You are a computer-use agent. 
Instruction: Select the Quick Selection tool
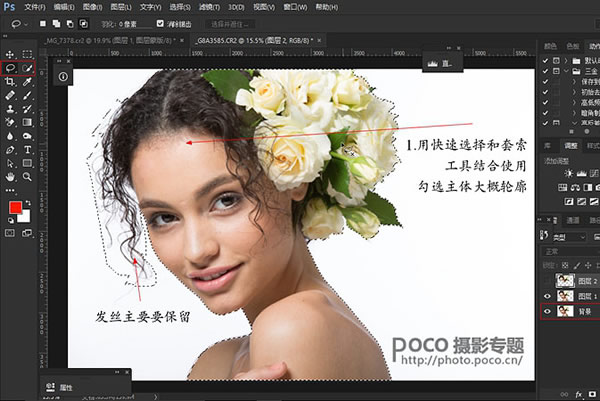click(x=27, y=68)
